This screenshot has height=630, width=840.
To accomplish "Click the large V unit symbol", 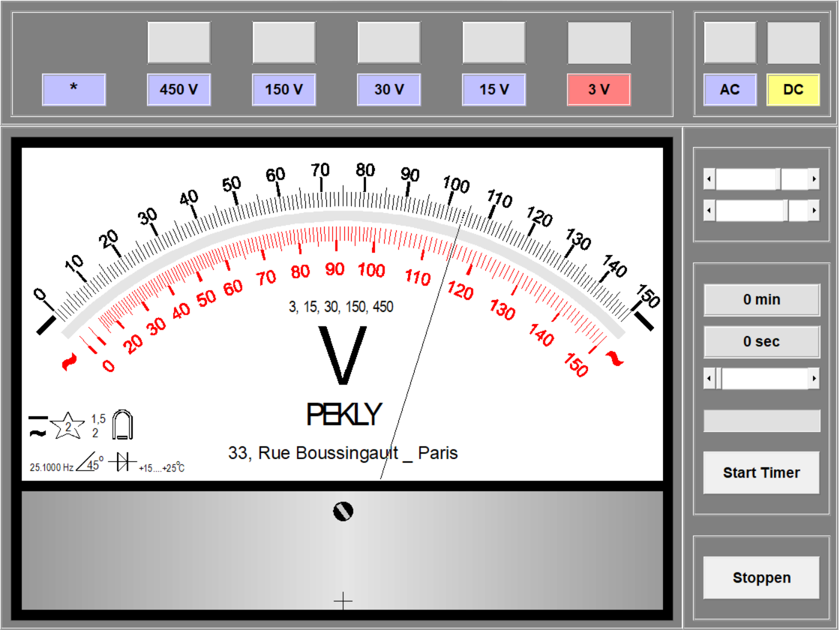I will 342,355.
